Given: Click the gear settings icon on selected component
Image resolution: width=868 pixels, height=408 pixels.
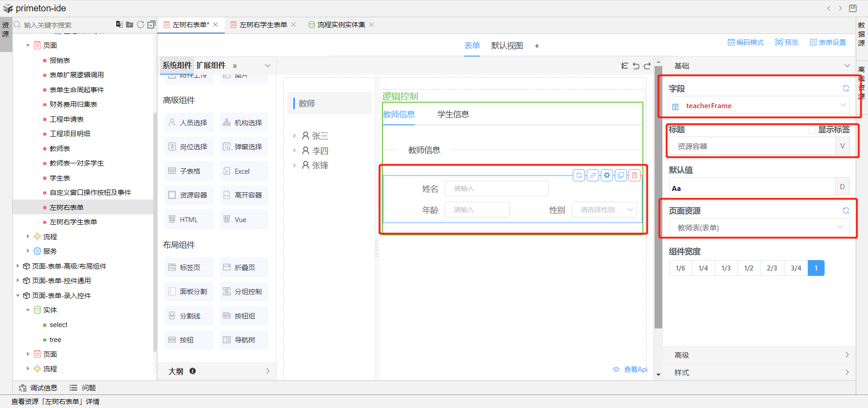Looking at the screenshot, I should point(607,175).
